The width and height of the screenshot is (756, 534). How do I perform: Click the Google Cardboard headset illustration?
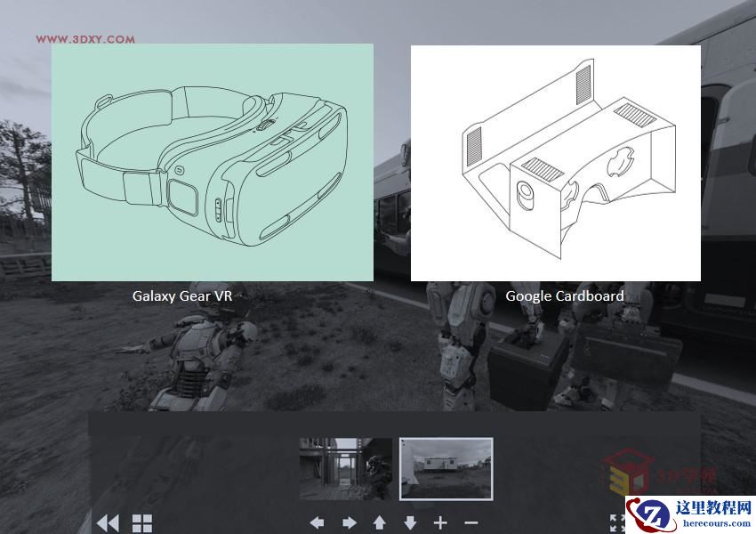click(555, 162)
